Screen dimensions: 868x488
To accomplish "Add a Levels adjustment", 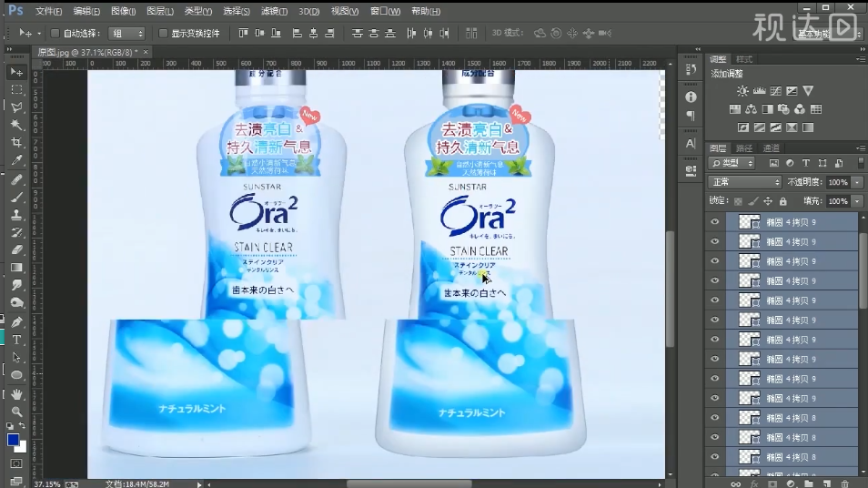I will [759, 91].
